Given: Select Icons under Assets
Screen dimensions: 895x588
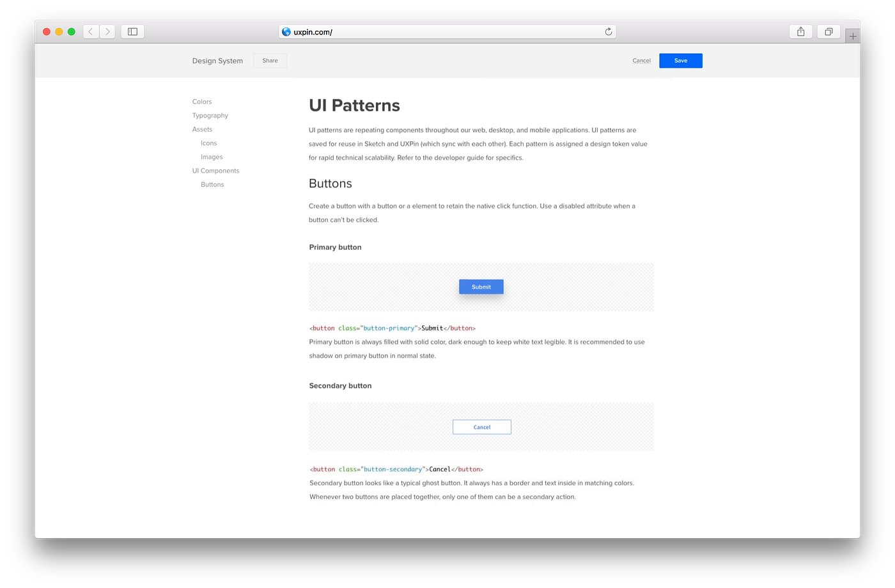Looking at the screenshot, I should 208,143.
